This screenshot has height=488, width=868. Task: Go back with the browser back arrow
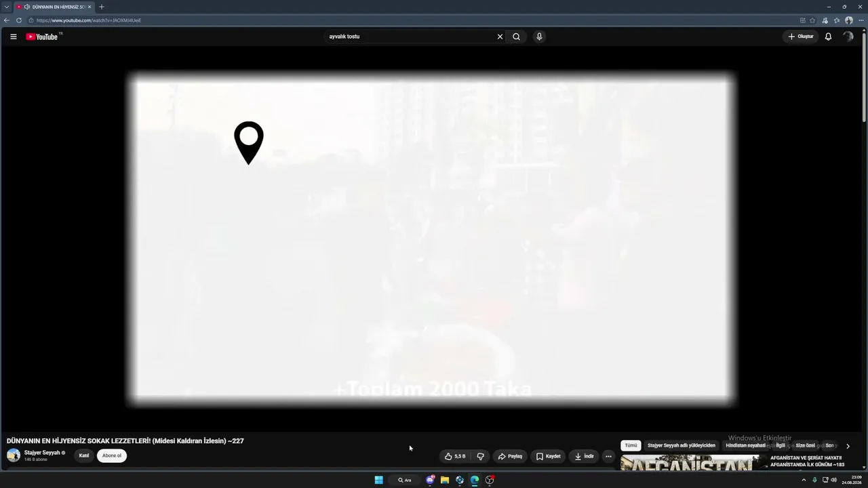pyautogui.click(x=7, y=20)
